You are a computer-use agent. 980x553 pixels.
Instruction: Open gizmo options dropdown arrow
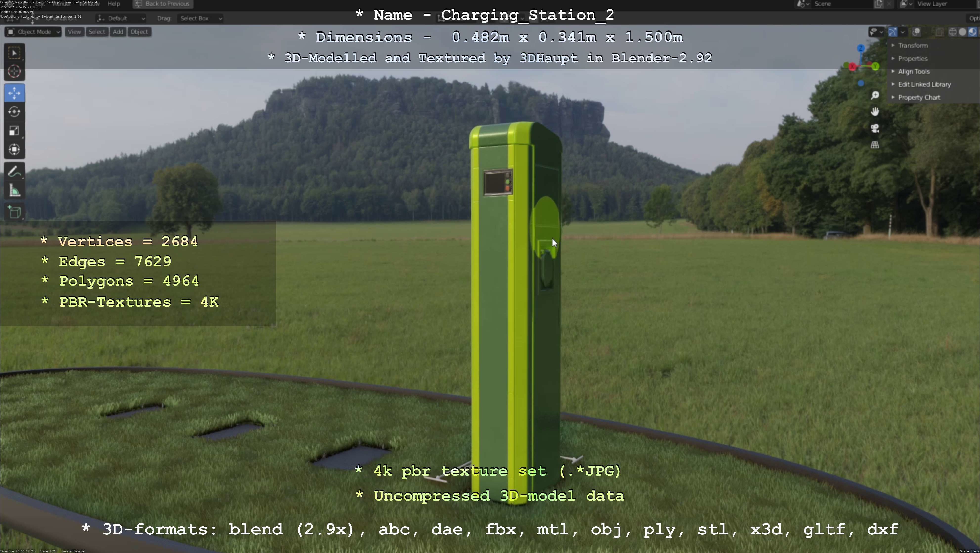(x=903, y=32)
